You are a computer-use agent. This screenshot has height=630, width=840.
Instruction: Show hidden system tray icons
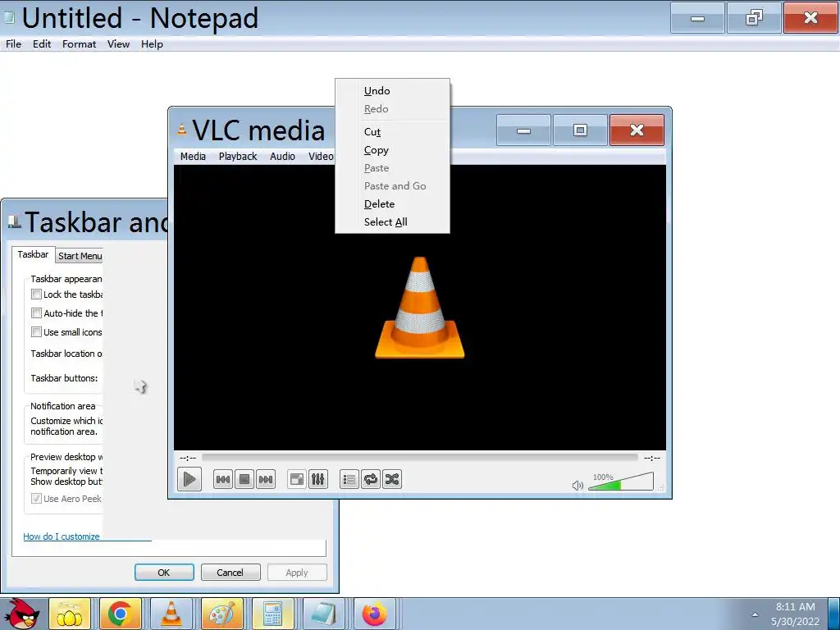click(x=755, y=614)
